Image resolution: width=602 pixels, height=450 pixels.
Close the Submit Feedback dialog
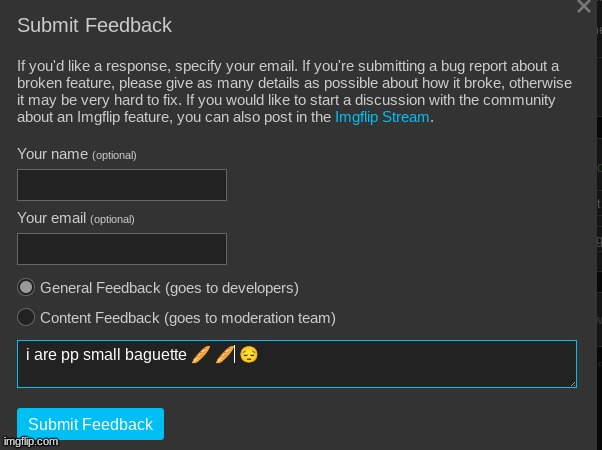pos(585,7)
